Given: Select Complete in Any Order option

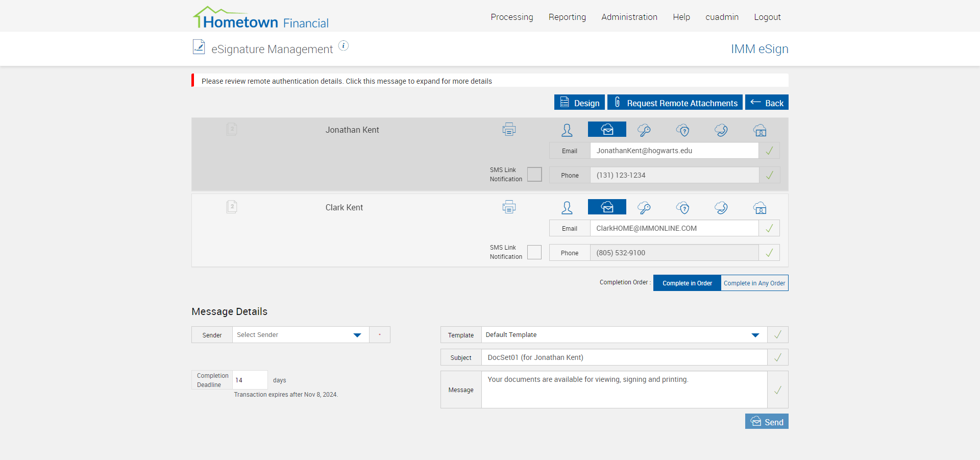Looking at the screenshot, I should (754, 283).
